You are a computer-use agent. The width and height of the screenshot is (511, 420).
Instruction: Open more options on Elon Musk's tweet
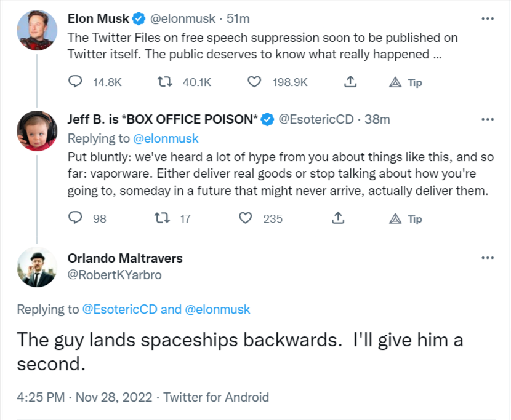[487, 18]
